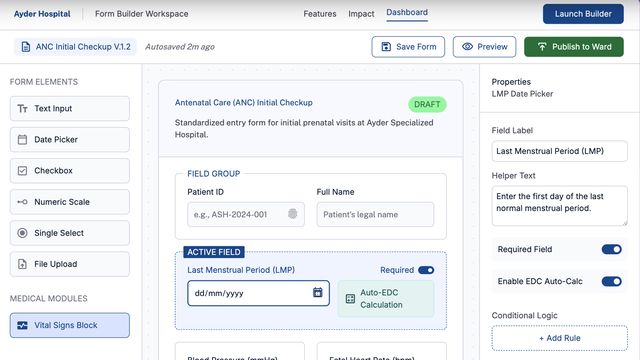Image resolution: width=640 pixels, height=360 pixels.
Task: Add a Single Select element
Action: pyautogui.click(x=70, y=233)
